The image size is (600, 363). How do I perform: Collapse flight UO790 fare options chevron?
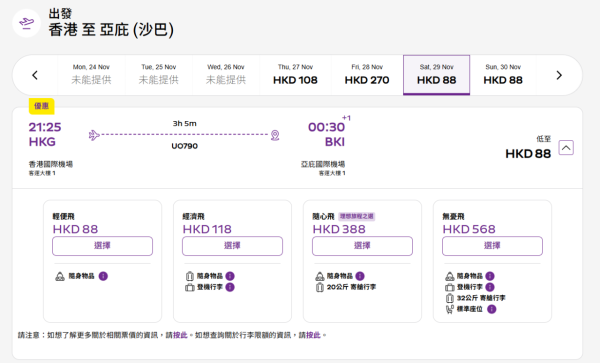click(566, 148)
